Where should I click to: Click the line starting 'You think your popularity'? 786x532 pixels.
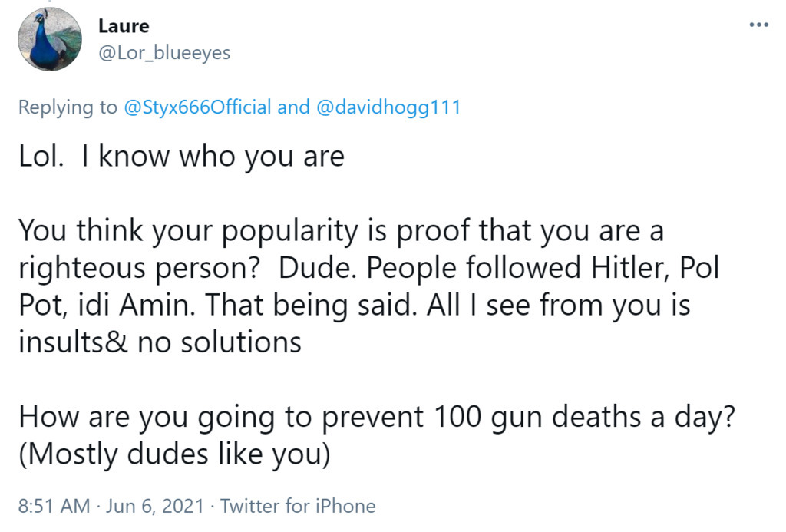341,232
